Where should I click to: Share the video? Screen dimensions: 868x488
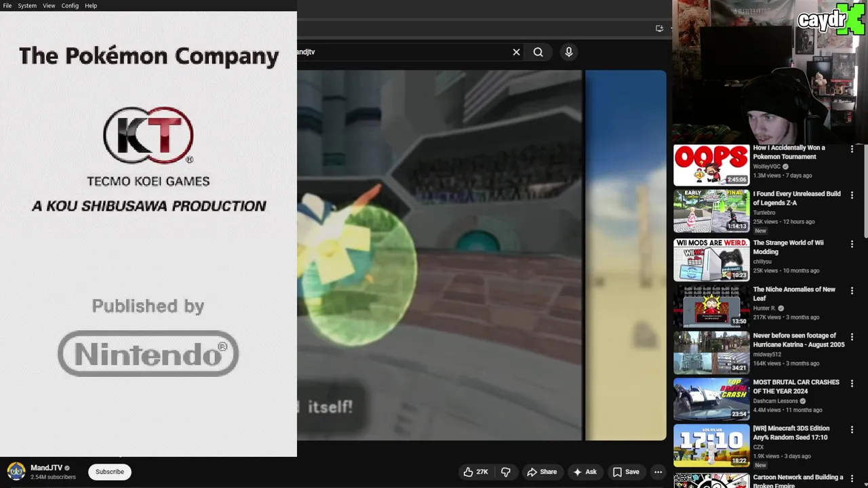pos(542,472)
